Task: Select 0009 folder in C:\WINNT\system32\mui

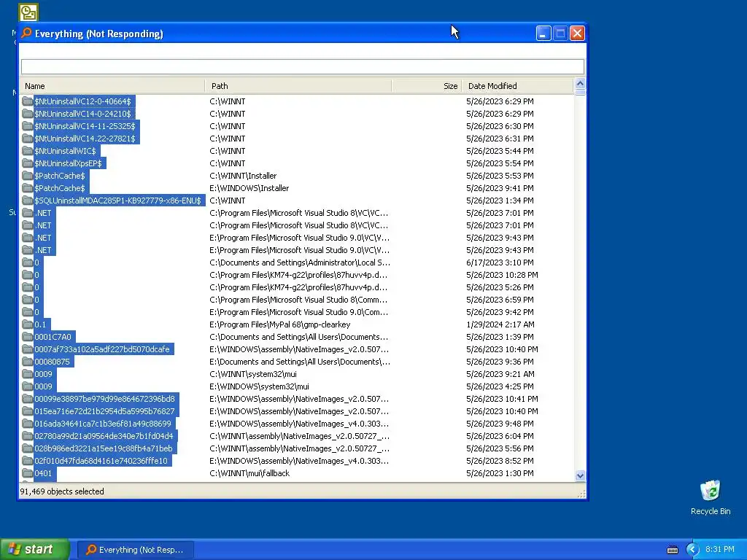Action: coord(43,374)
